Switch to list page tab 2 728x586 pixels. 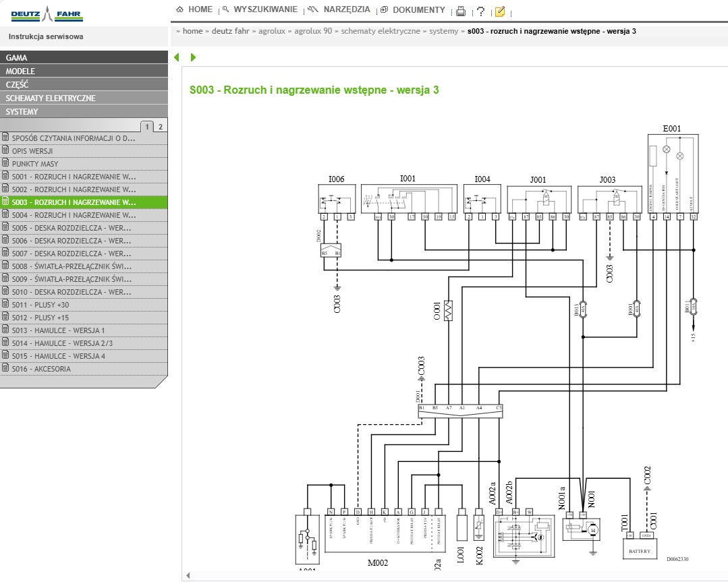pyautogui.click(x=161, y=127)
